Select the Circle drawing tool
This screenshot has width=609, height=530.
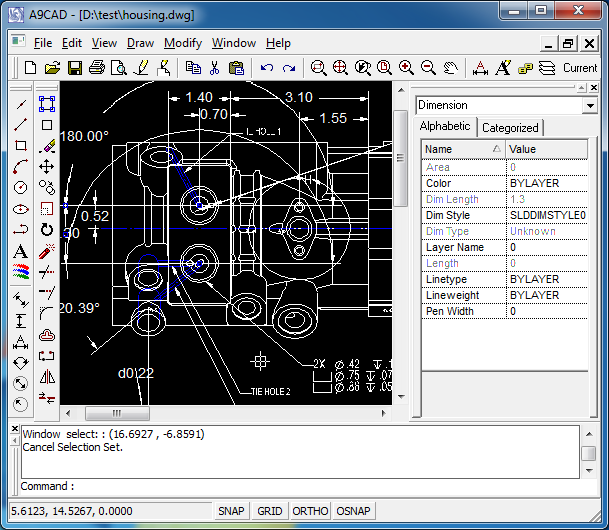pos(21,188)
